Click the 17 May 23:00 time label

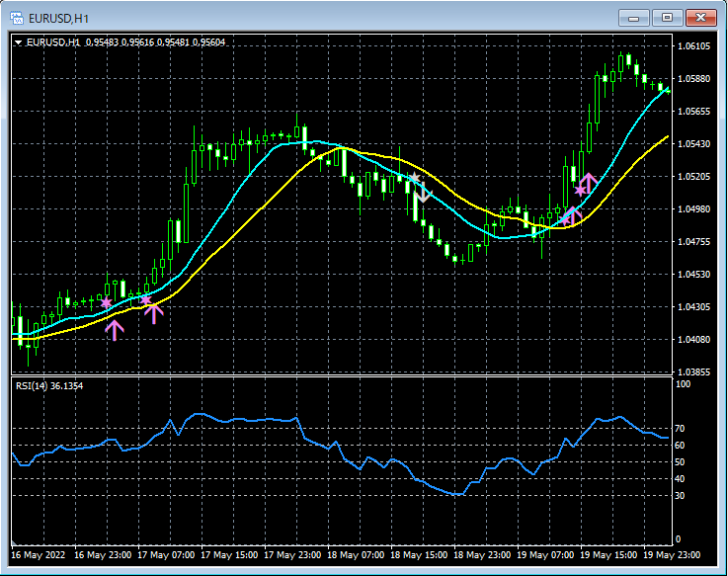coord(292,555)
